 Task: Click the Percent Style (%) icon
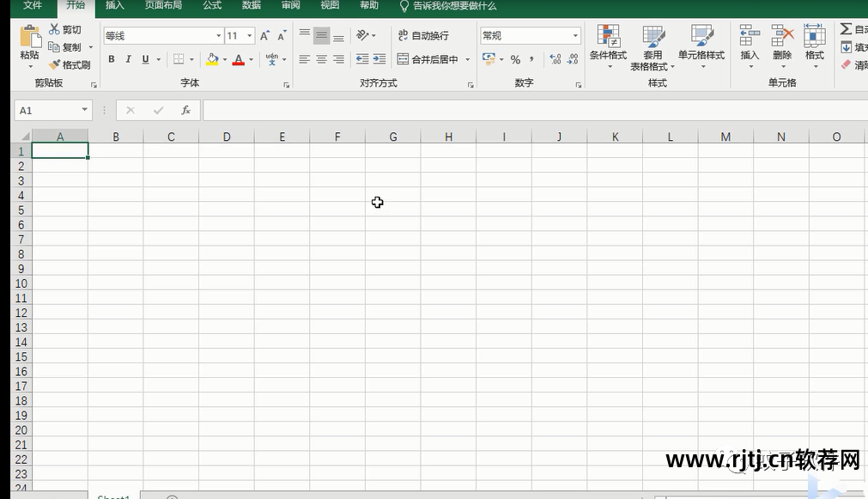pos(515,59)
